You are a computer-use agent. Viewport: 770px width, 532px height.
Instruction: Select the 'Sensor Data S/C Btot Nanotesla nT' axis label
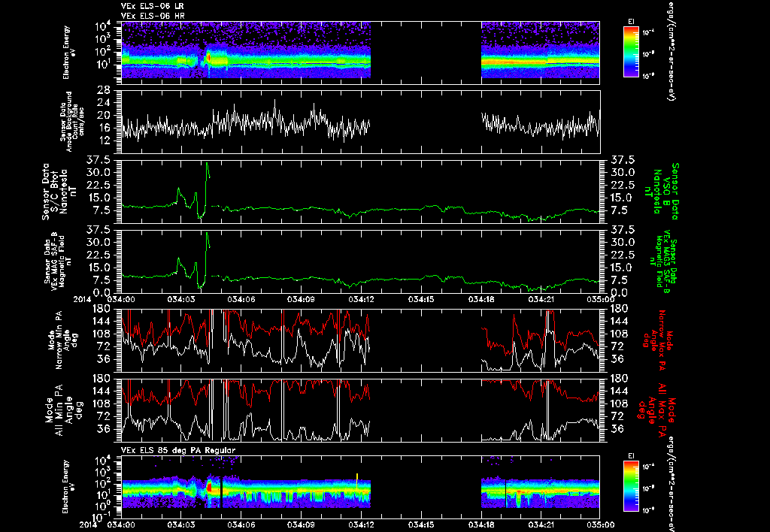tap(59, 192)
